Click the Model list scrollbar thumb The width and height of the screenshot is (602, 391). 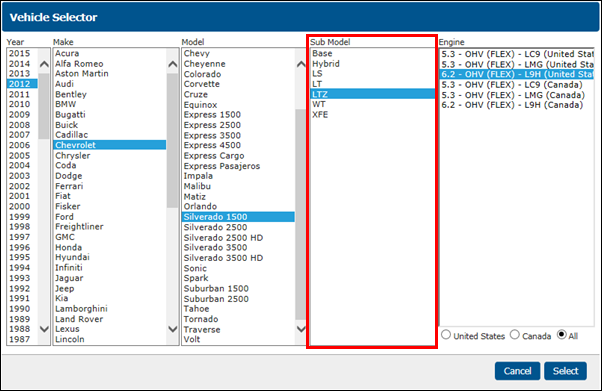point(301,214)
